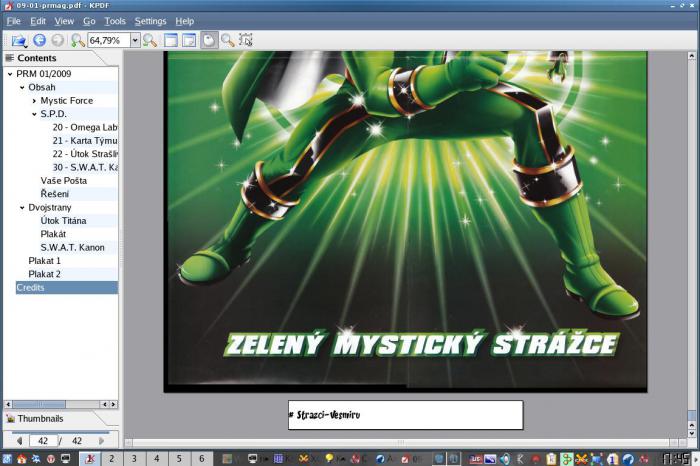
Task: Switch to the Thumbnails panel tab
Action: 40,419
